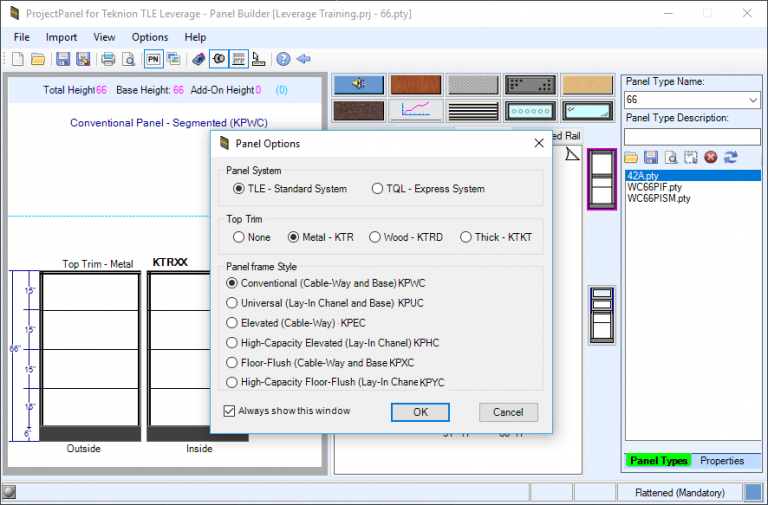The height and width of the screenshot is (505, 768).
Task: Select Universal (Lay-In Chanel and Base) frame style
Action: click(233, 303)
